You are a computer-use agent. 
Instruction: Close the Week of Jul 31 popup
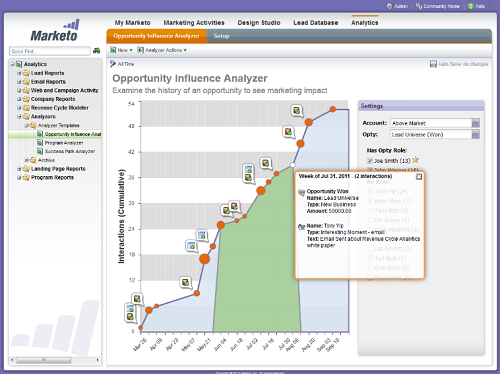point(419,177)
